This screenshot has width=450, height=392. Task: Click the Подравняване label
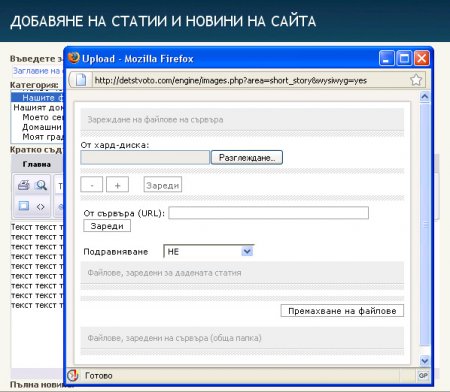coord(116,252)
